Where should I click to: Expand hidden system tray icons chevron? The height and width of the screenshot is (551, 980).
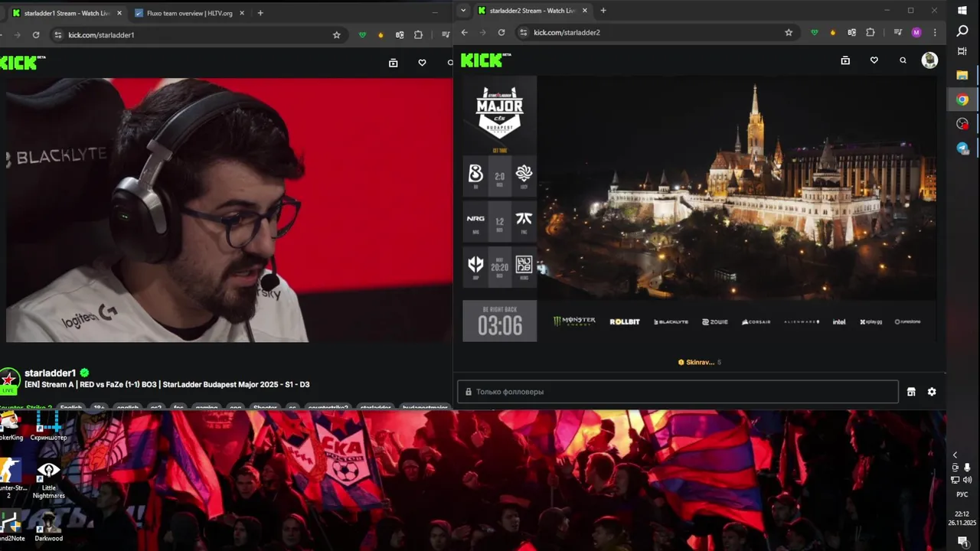pos(955,455)
